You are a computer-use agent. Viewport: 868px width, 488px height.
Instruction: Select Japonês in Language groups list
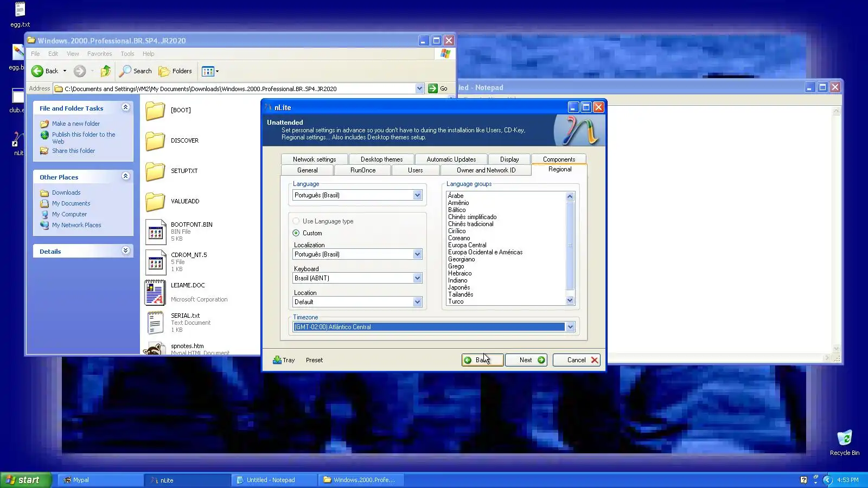(459, 287)
